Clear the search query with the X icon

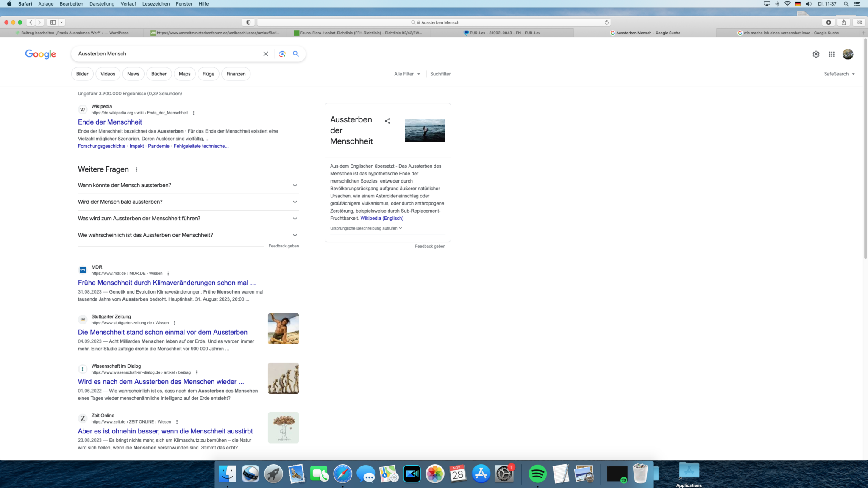[x=266, y=54]
